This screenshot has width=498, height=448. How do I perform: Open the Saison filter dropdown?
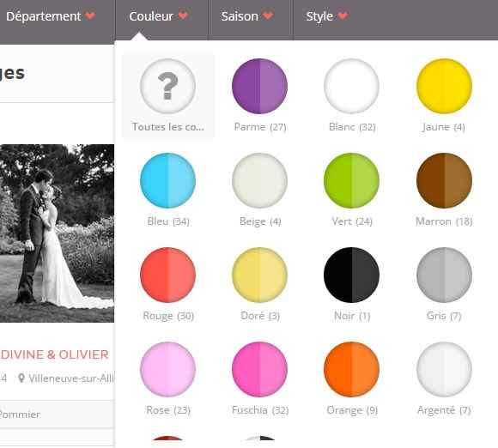247,16
